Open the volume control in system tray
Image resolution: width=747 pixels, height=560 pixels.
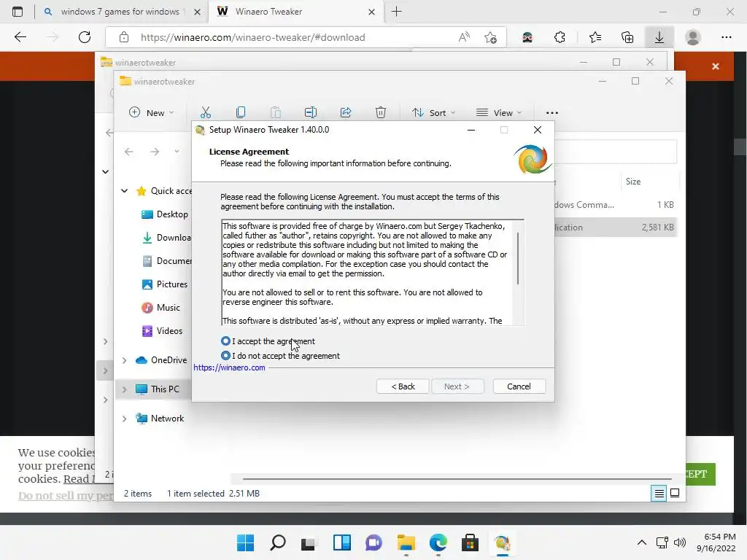point(680,542)
